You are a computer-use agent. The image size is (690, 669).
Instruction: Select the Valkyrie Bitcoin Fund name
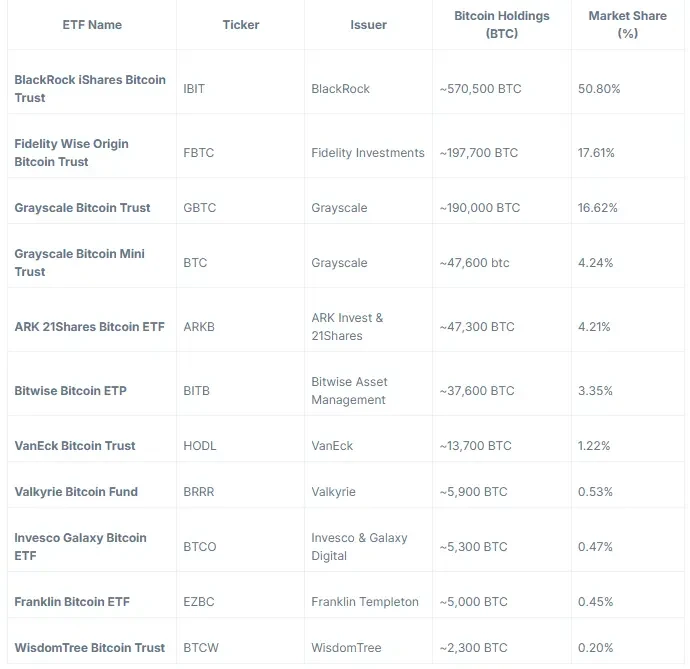tap(76, 492)
